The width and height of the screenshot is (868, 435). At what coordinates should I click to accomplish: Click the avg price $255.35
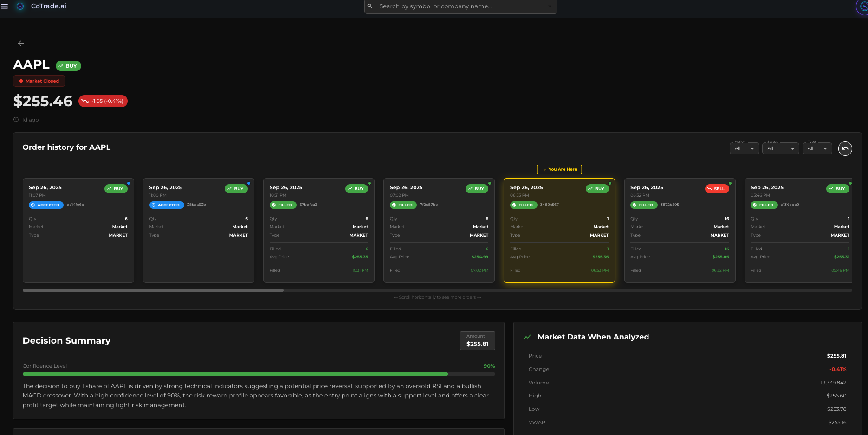click(x=360, y=257)
